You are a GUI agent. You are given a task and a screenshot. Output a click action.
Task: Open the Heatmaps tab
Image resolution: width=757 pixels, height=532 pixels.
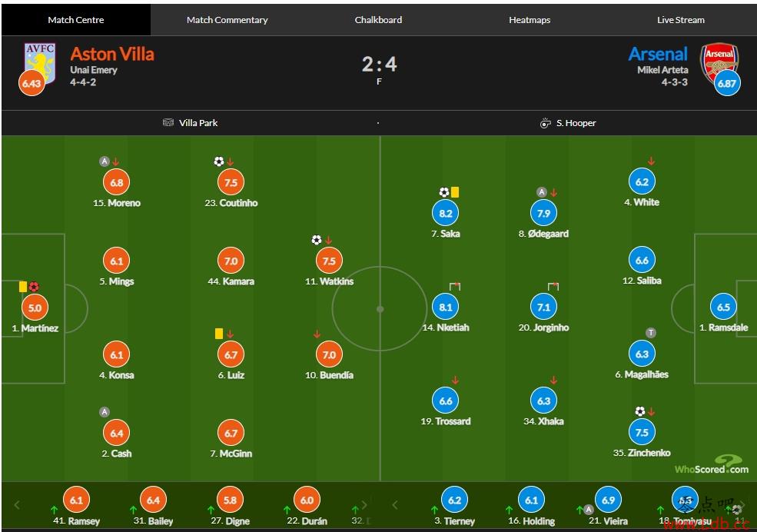[530, 20]
